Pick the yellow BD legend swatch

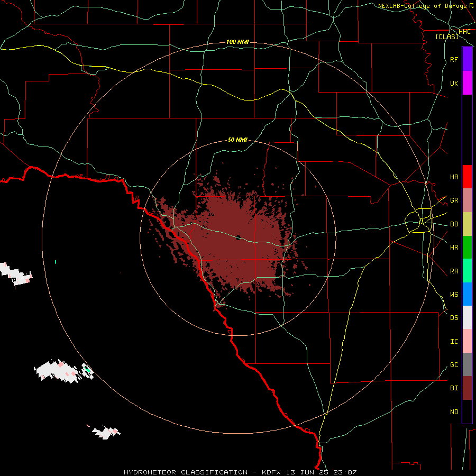pyautogui.click(x=467, y=224)
